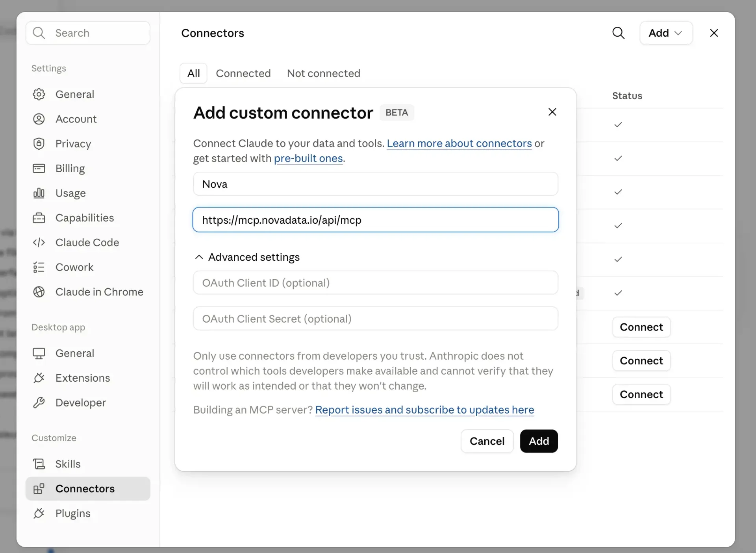Screen dimensions: 756x553
Task: Click the Connectors page heading
Action: pos(212,33)
